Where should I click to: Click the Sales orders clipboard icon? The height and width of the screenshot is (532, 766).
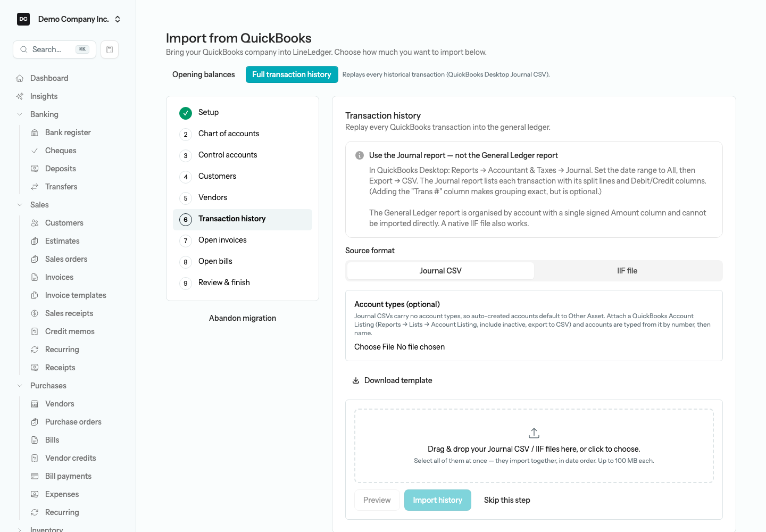tap(35, 259)
